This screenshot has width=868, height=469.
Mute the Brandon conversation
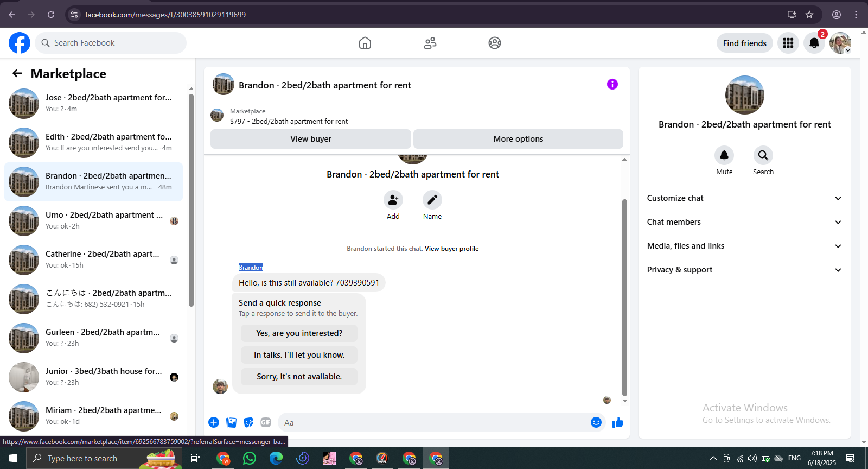tap(724, 156)
